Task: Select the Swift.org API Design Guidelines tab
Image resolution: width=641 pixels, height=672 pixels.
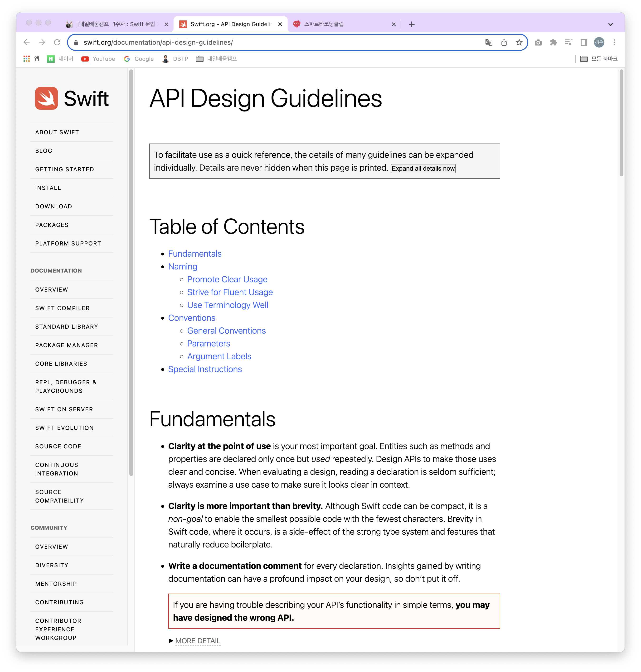Action: pyautogui.click(x=231, y=24)
